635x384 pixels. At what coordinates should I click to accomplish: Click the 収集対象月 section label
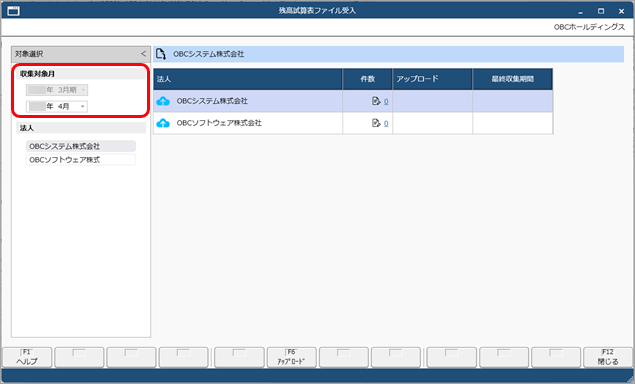pyautogui.click(x=37, y=74)
